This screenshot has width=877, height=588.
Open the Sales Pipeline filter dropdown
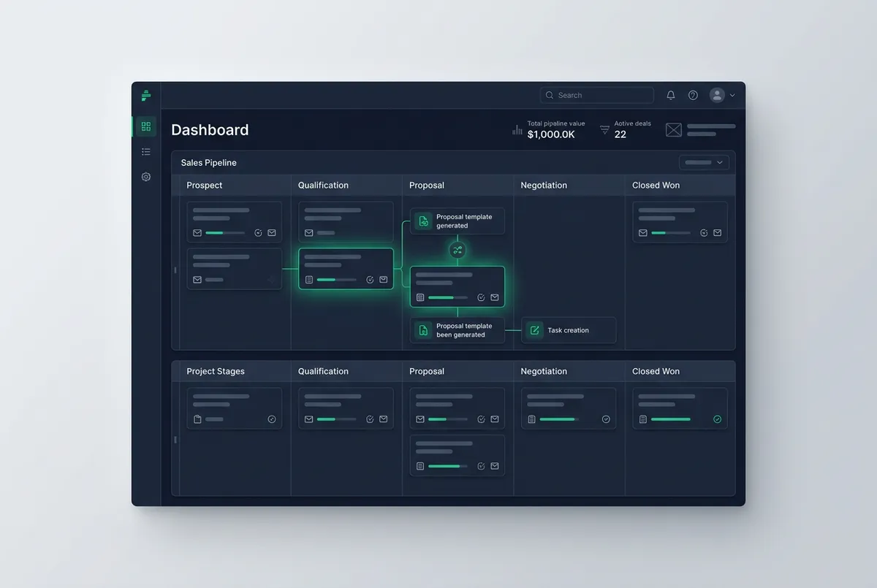pyautogui.click(x=704, y=162)
